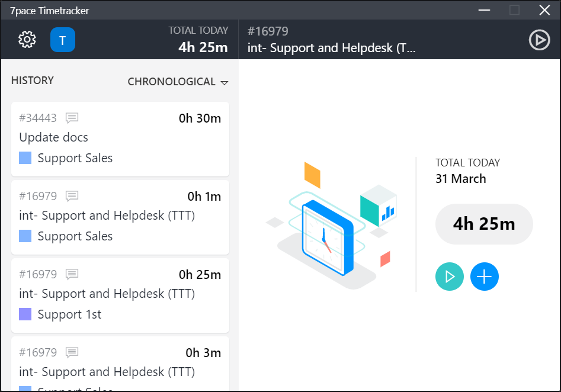Click the blue T user avatar
The width and height of the screenshot is (561, 392).
point(63,40)
